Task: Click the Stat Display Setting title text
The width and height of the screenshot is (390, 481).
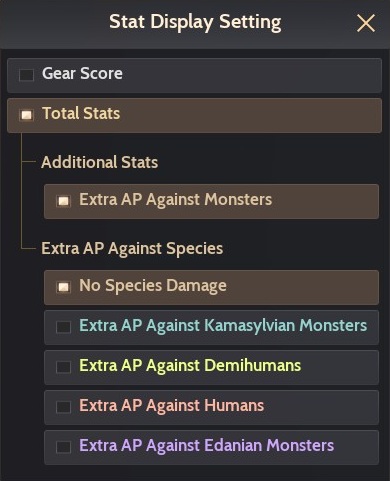Action: pos(195,23)
